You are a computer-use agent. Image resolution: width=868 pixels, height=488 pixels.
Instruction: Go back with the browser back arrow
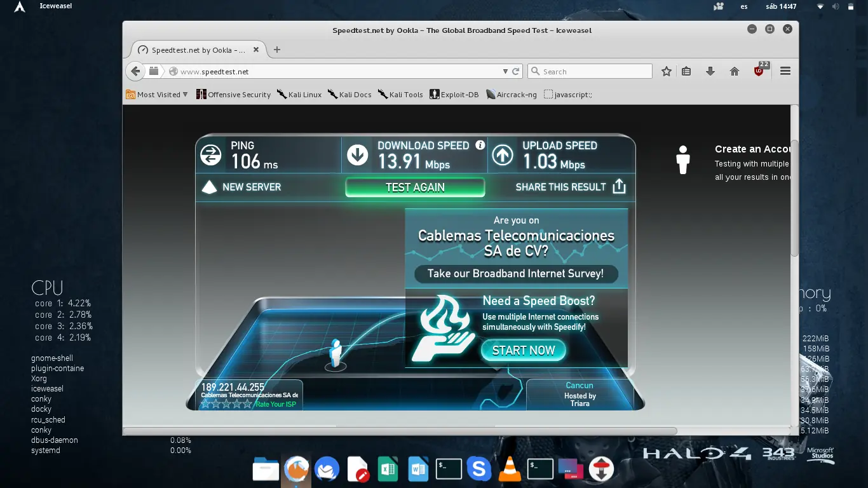click(135, 71)
